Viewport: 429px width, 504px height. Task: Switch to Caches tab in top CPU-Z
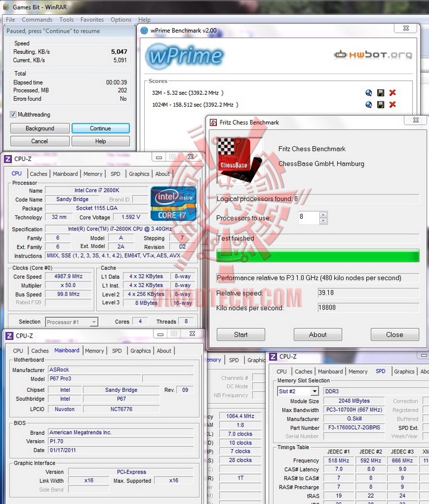click(x=39, y=174)
